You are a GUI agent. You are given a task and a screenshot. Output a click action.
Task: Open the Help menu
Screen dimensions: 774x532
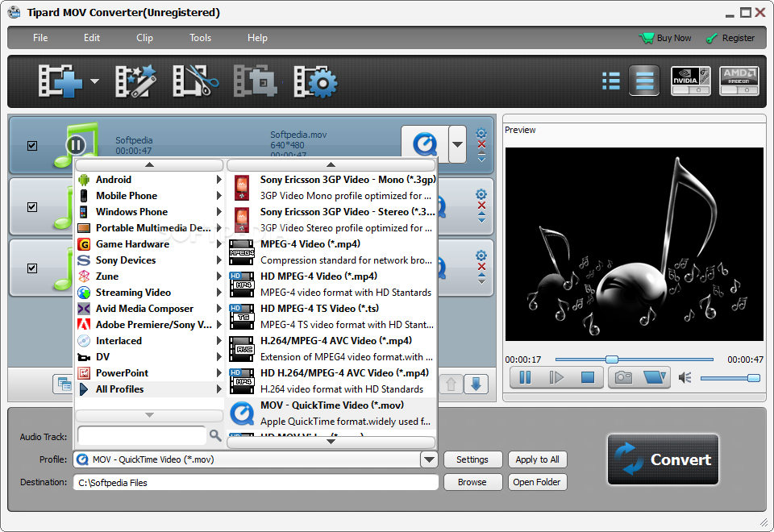(257, 38)
